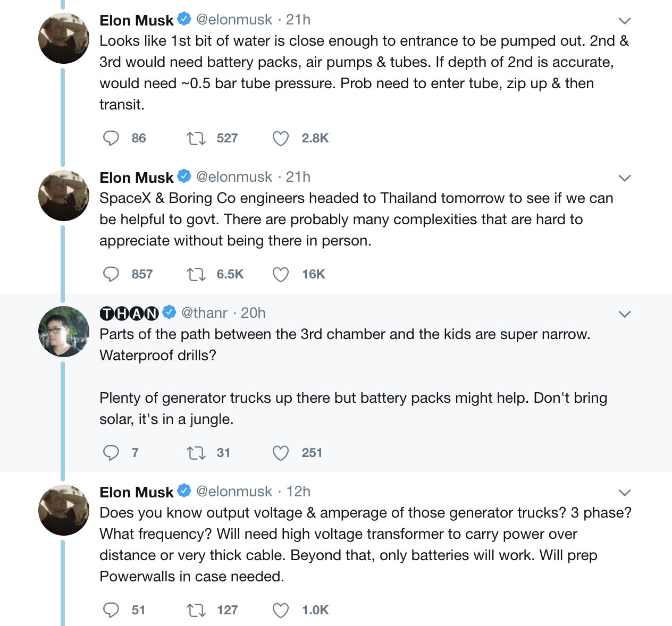The image size is (672, 626).
Task: Like the tweet with 16K likes
Action: [281, 275]
